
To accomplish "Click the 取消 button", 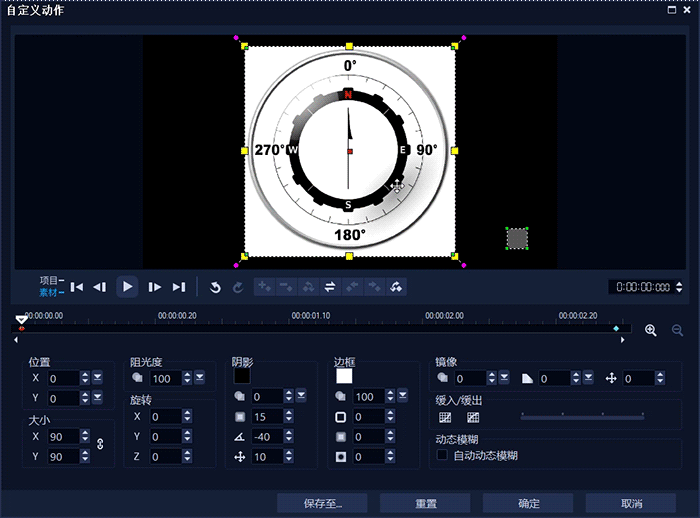I will [x=631, y=504].
